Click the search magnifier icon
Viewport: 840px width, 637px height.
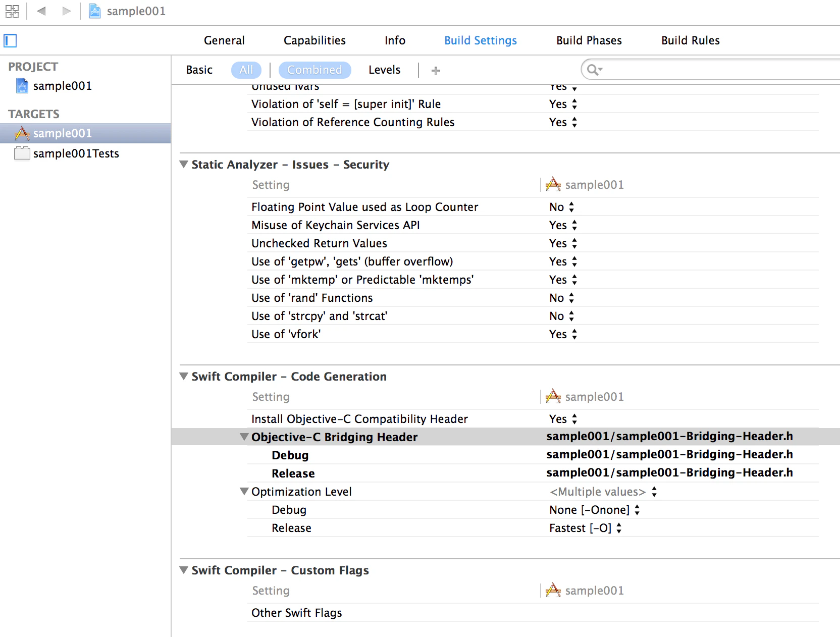(594, 70)
